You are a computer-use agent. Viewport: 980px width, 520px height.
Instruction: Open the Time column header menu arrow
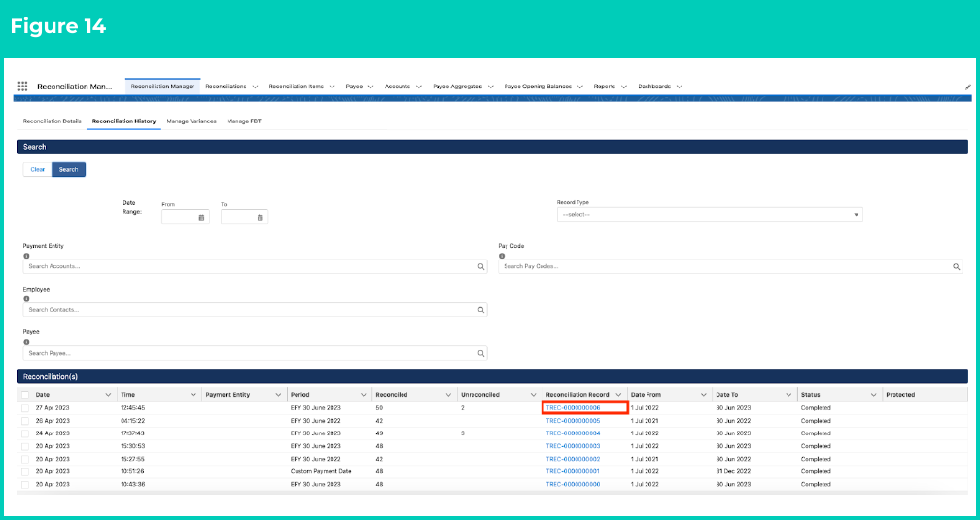point(193,395)
